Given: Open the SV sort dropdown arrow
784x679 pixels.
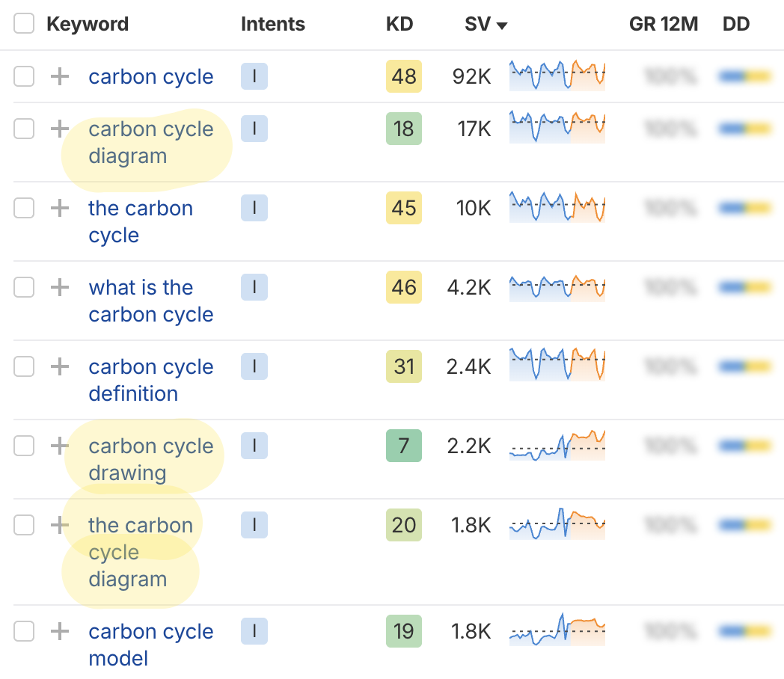Looking at the screenshot, I should [x=501, y=25].
